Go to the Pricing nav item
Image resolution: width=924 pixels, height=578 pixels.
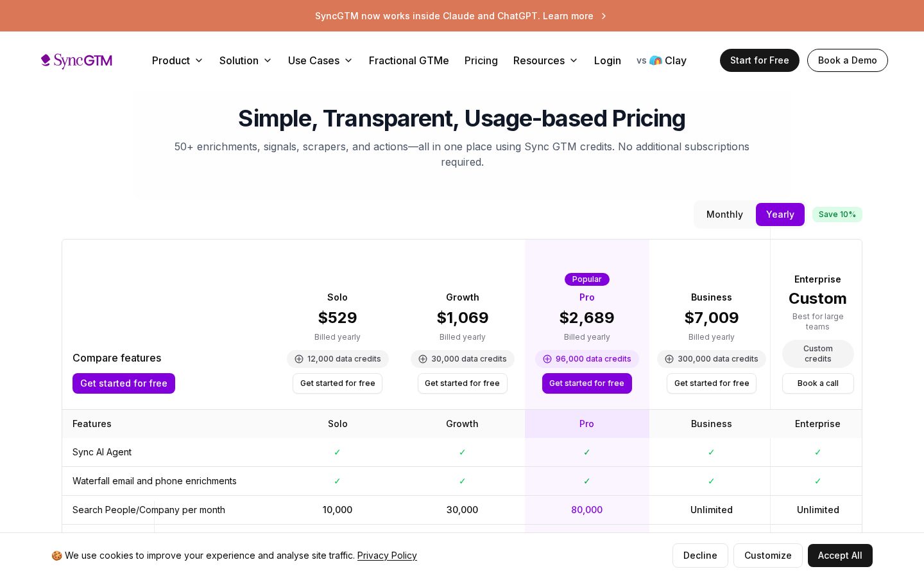coord(481,60)
